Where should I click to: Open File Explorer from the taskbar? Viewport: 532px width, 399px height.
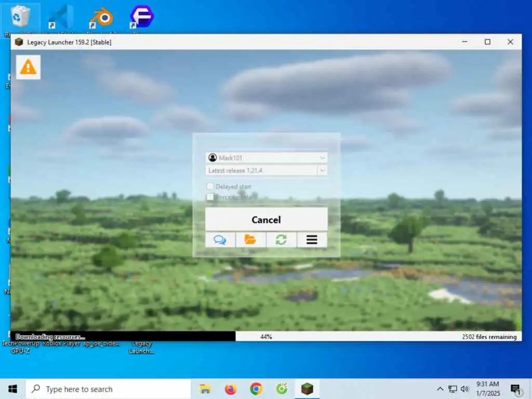coord(205,389)
